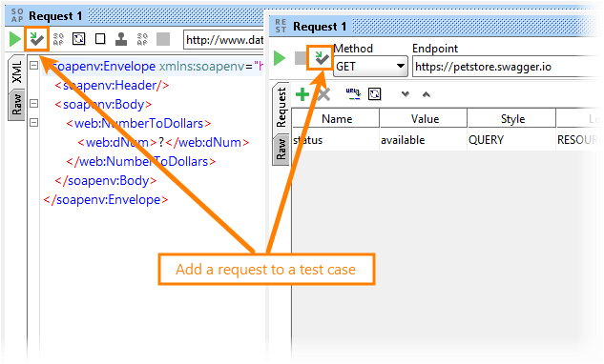Image resolution: width=604 pixels, height=364 pixels.
Task: Clone the SOAP request with person-stamp icon
Action: click(x=121, y=39)
